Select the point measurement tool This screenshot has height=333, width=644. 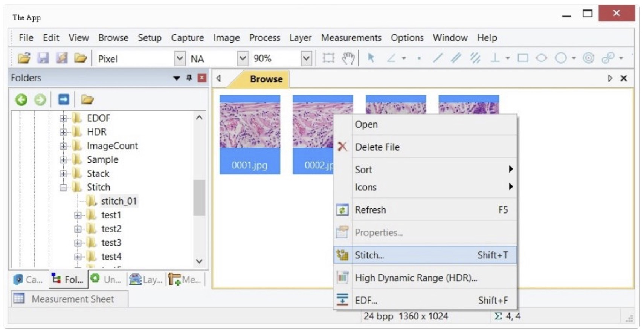419,58
